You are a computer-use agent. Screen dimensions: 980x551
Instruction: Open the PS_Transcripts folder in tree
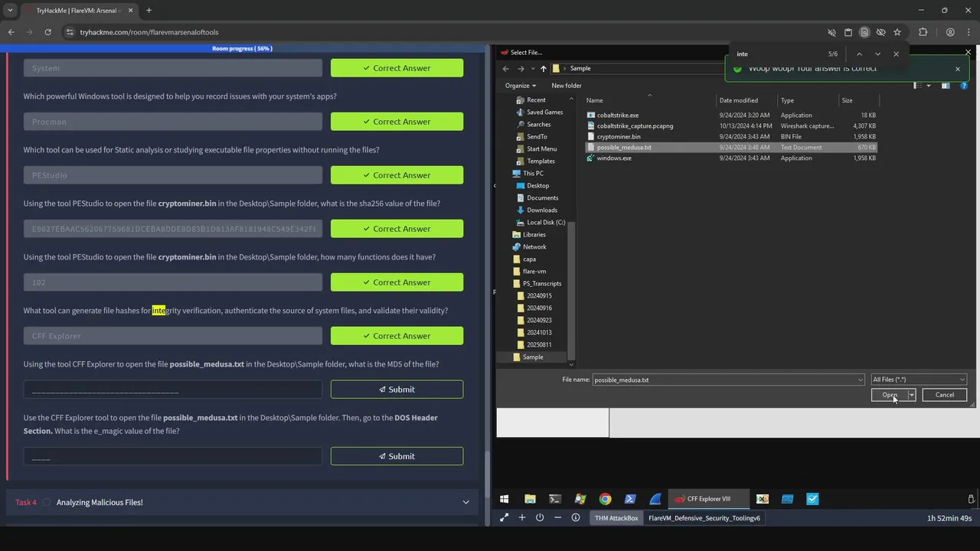[x=542, y=284]
